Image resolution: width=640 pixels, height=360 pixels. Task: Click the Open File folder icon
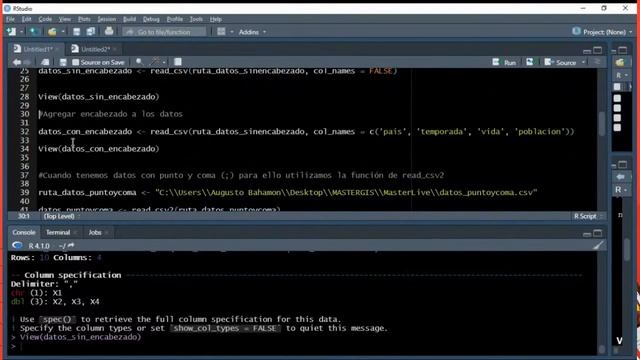pos(52,31)
